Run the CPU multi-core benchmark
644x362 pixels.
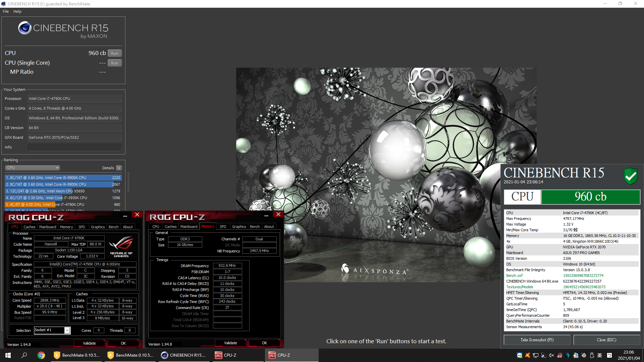(114, 53)
